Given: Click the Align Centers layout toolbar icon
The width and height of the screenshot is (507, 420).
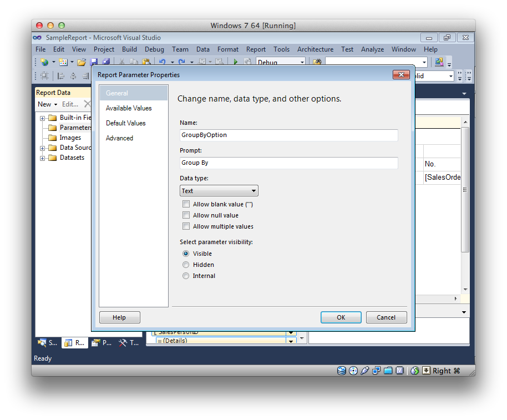Looking at the screenshot, I should pos(73,77).
